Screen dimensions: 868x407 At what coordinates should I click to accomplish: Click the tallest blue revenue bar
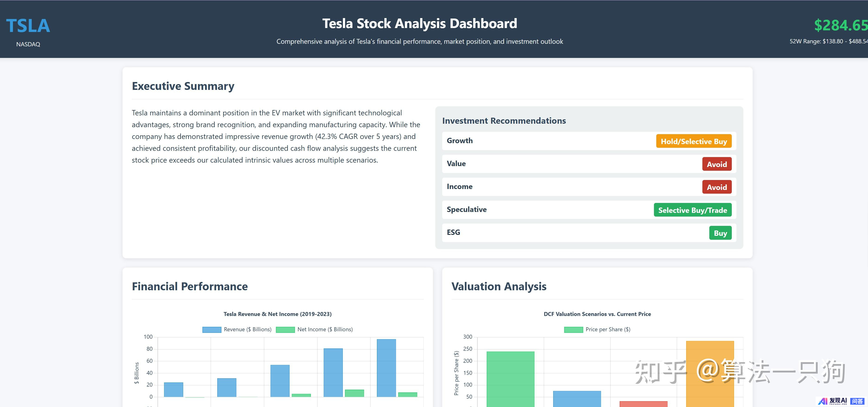point(386,368)
